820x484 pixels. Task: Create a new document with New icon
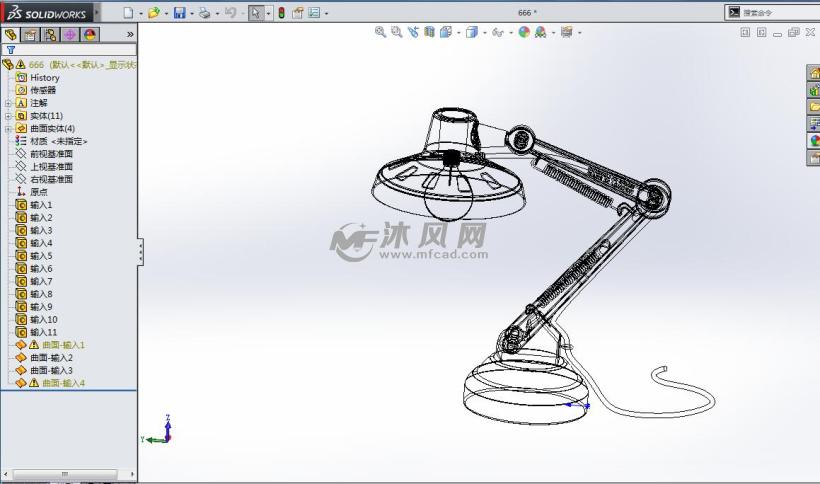point(128,13)
